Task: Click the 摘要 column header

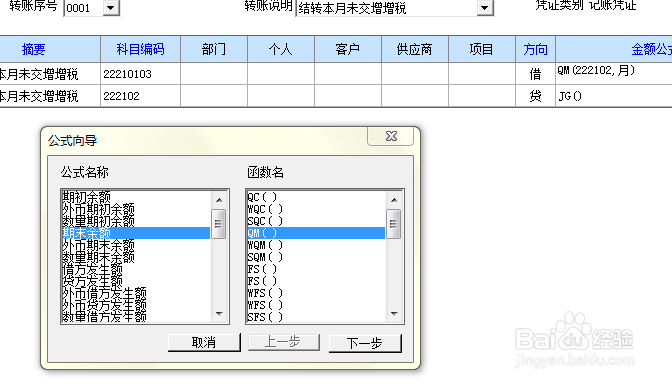Action: click(x=49, y=49)
